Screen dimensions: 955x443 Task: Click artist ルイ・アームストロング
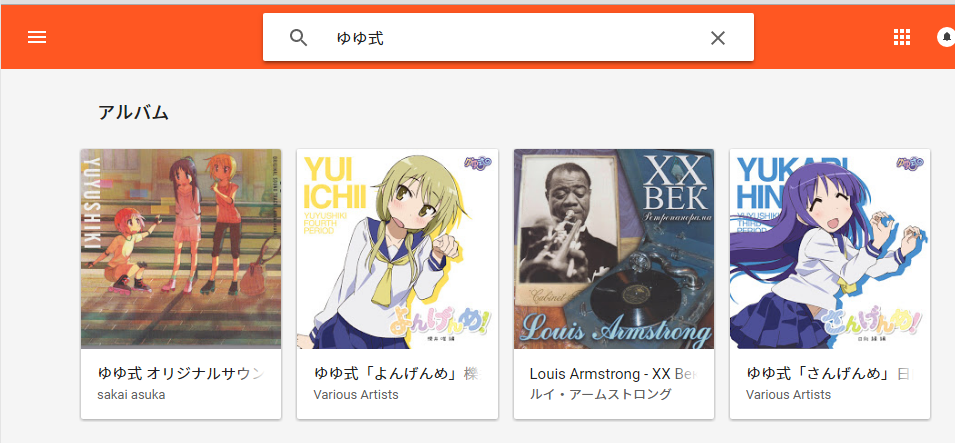(x=601, y=394)
